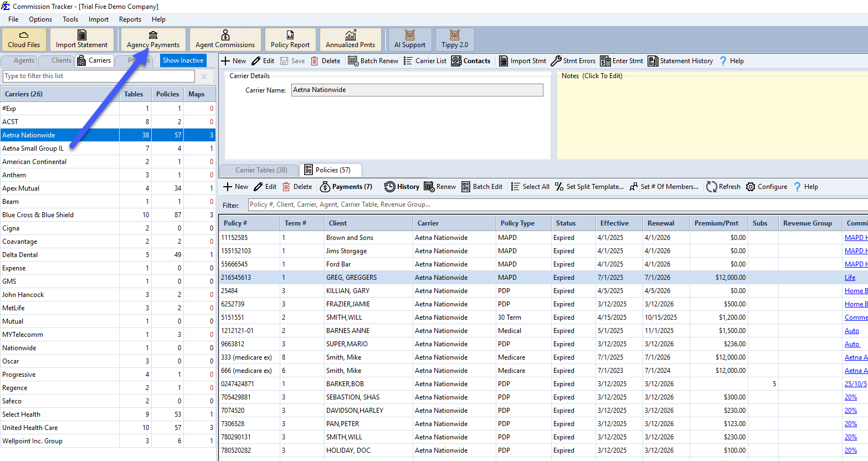Open the 25/10/5 commission link
Screen dimensions: 868x461
click(x=855, y=384)
